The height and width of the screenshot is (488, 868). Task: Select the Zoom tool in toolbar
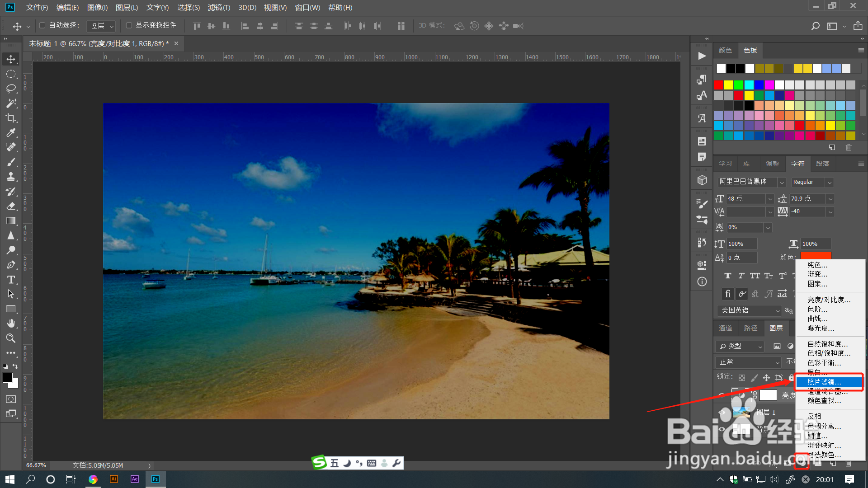(11, 338)
